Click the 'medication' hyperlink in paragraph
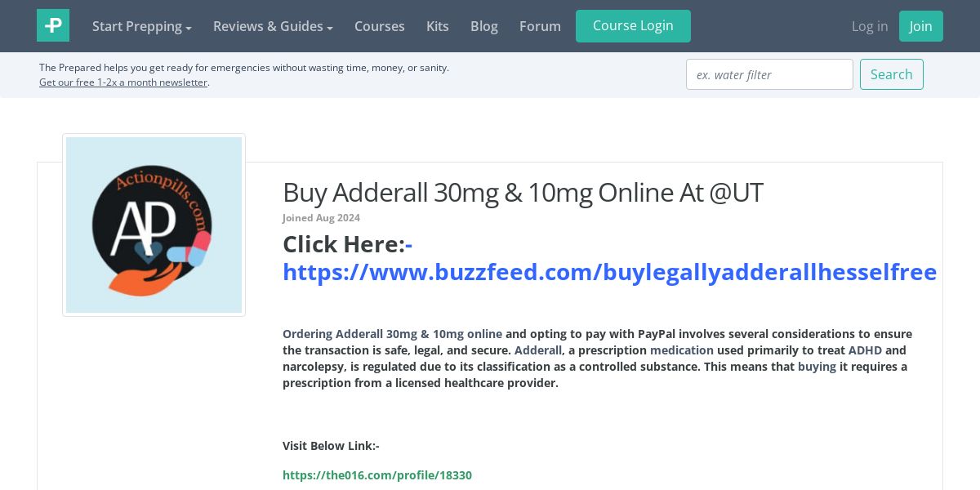Viewport: 980px width, 490px height. (682, 350)
